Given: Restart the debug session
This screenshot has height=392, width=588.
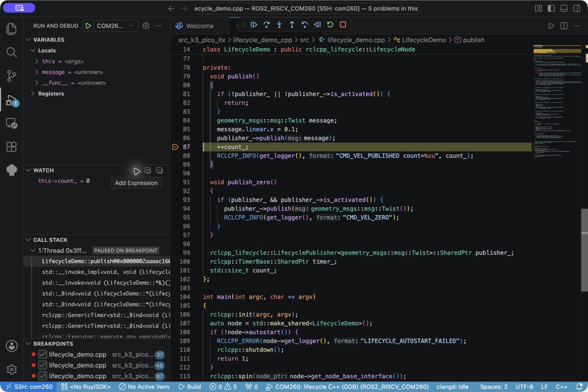Looking at the screenshot, I should click(330, 25).
